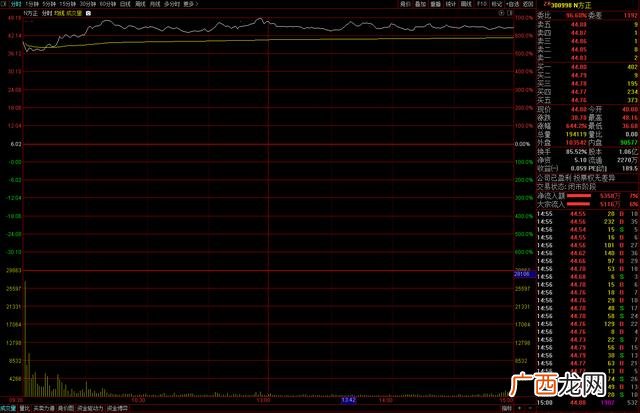Click the 标记 mark button
Screen dimensions: 640x413
496,4
